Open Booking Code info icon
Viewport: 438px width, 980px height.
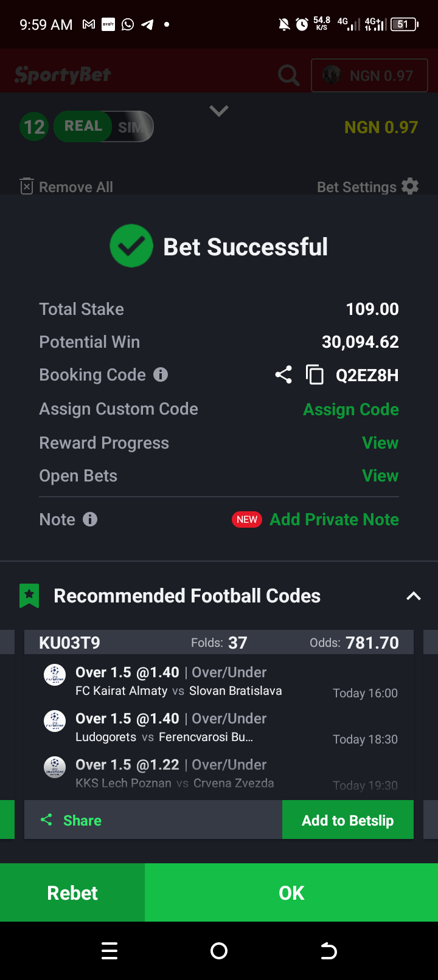click(x=161, y=374)
